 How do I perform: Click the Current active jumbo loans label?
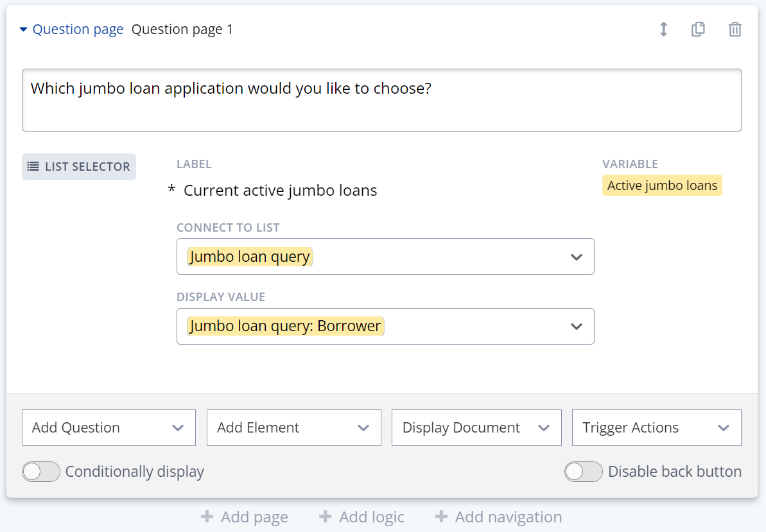(x=280, y=191)
